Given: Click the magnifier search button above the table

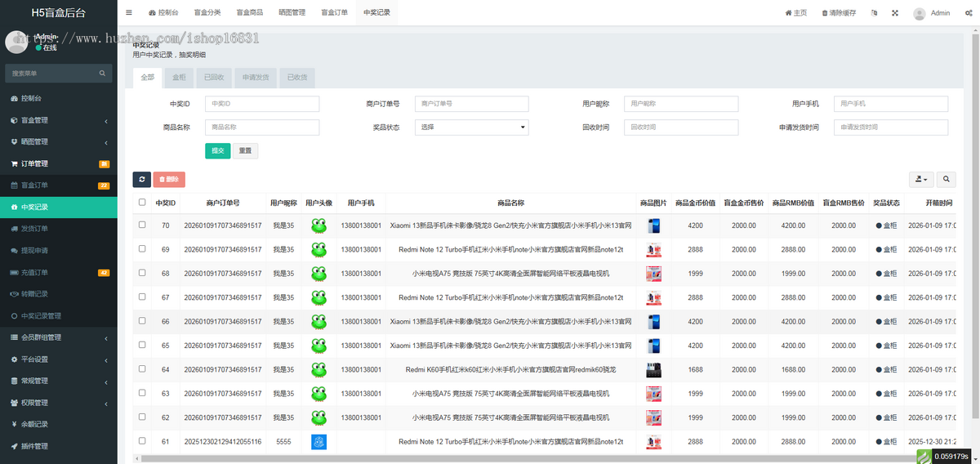Looking at the screenshot, I should coord(947,179).
